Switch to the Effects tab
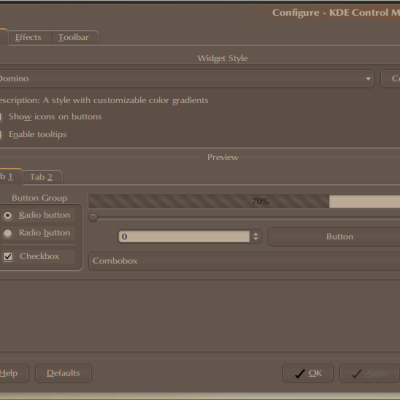The image size is (400, 400). click(28, 37)
